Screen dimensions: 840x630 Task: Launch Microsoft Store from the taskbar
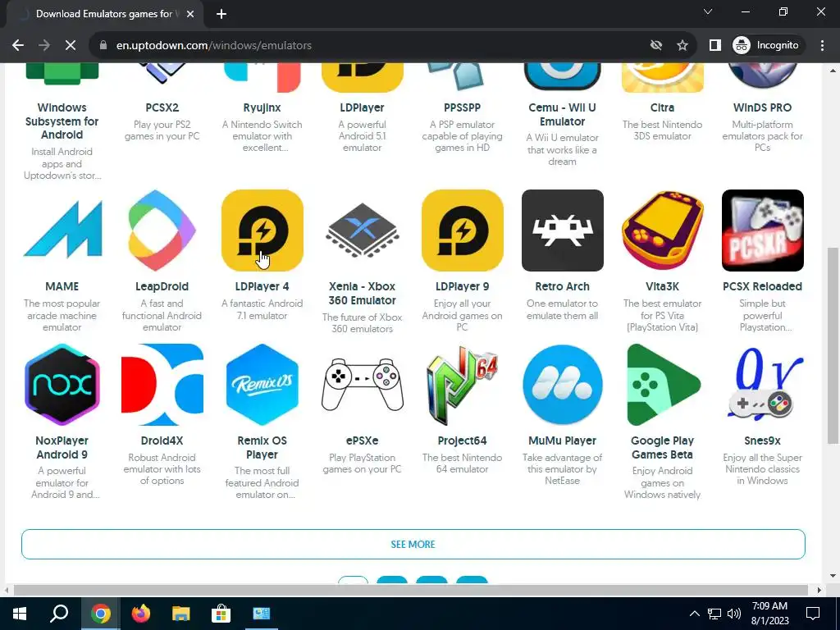tap(221, 614)
